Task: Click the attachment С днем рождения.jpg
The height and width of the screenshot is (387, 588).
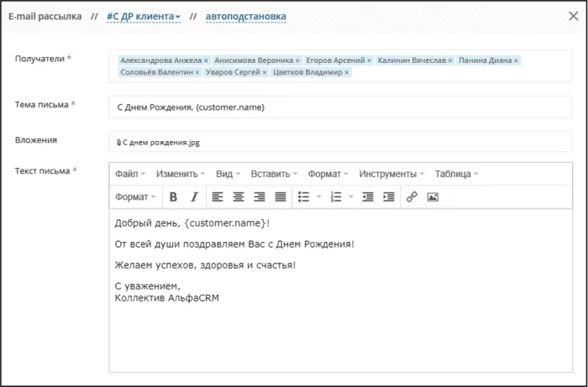Action: point(161,143)
